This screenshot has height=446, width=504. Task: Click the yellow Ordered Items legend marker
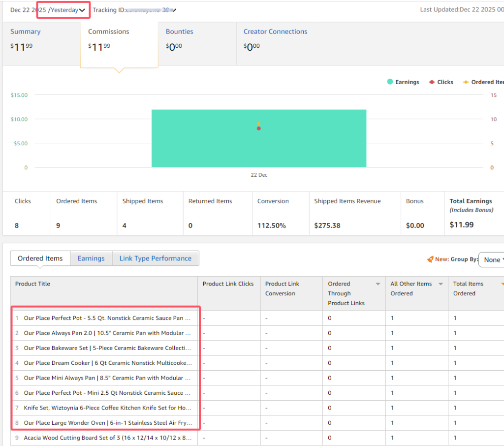point(466,82)
